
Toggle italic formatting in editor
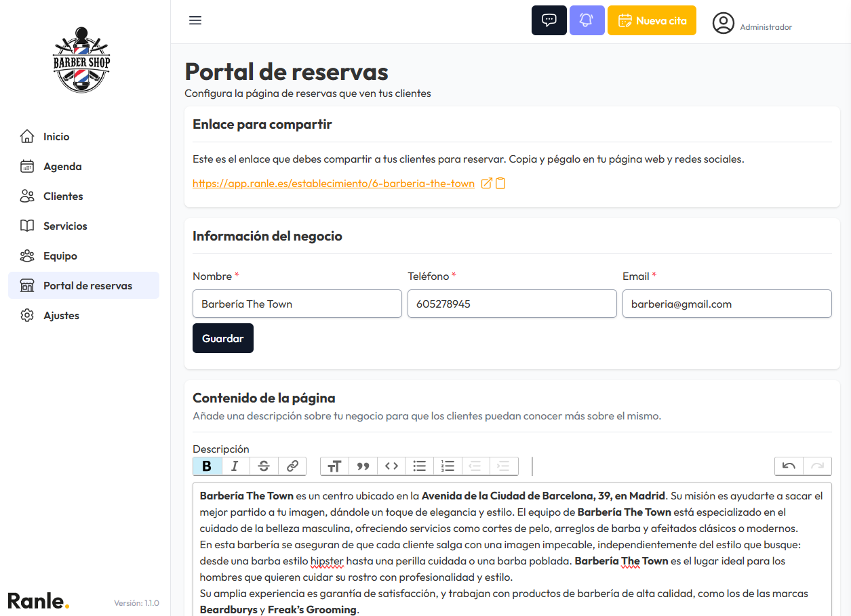click(x=235, y=466)
